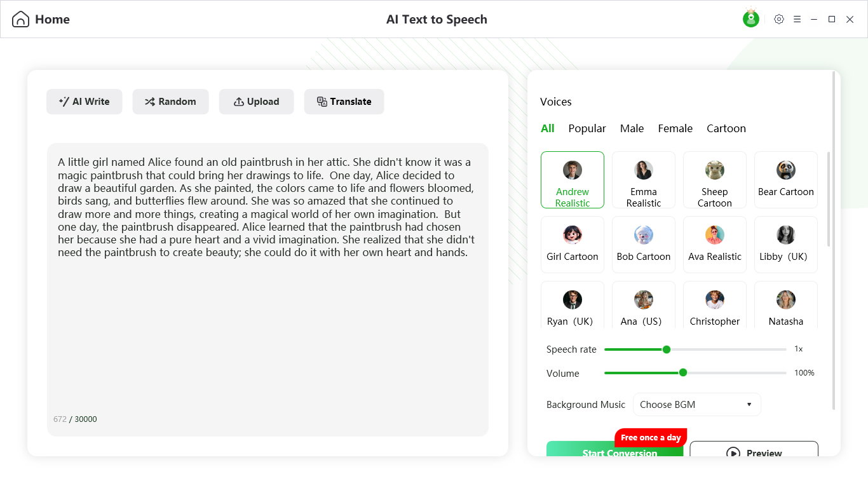868x488 pixels.
Task: Adjust the Speech rate slider
Action: tap(666, 349)
